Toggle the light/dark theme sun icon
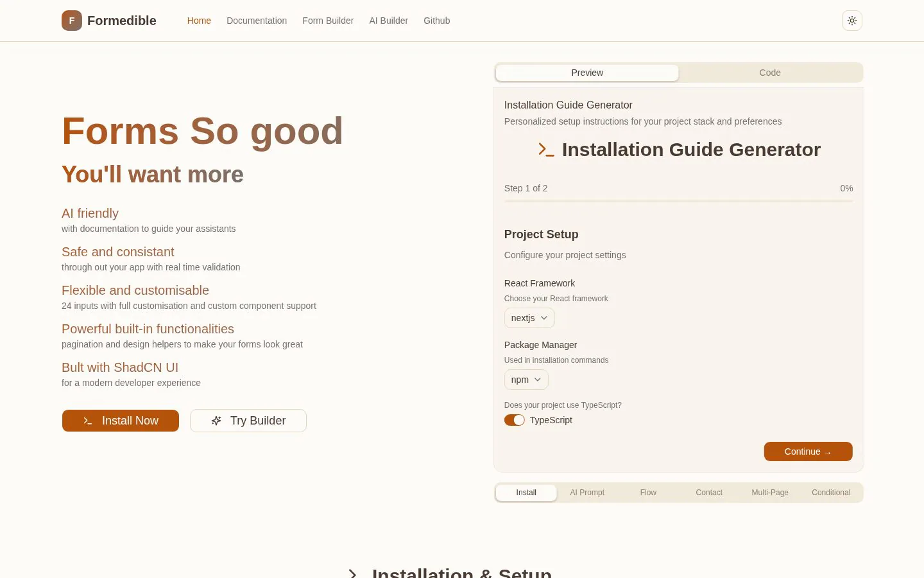The image size is (924, 578). (852, 21)
